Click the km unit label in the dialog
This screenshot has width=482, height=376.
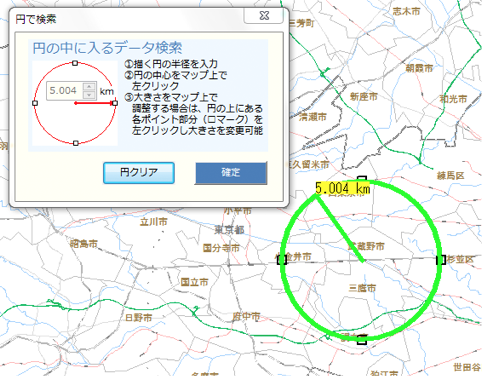107,91
